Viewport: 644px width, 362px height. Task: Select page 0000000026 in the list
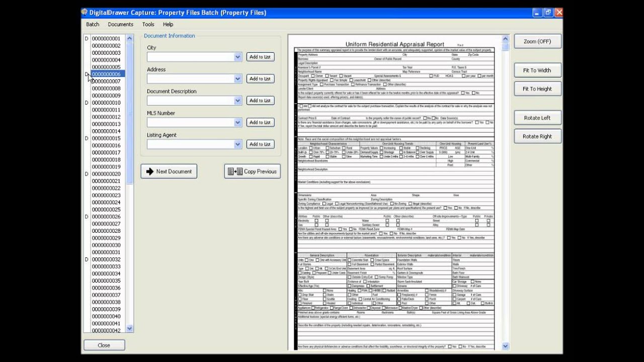click(x=106, y=217)
